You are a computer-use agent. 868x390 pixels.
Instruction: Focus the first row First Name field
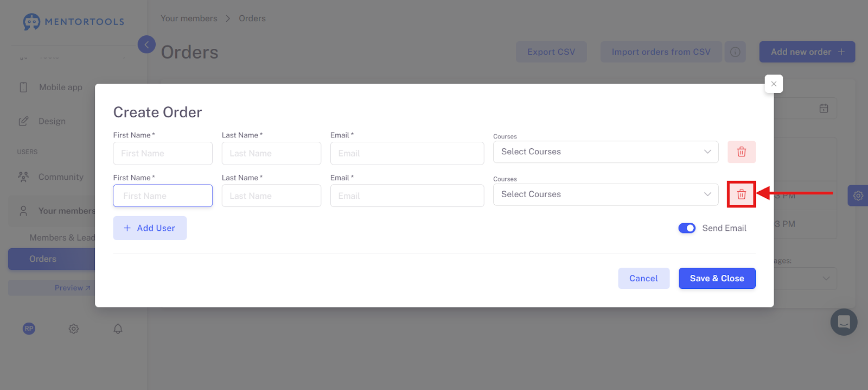(163, 153)
